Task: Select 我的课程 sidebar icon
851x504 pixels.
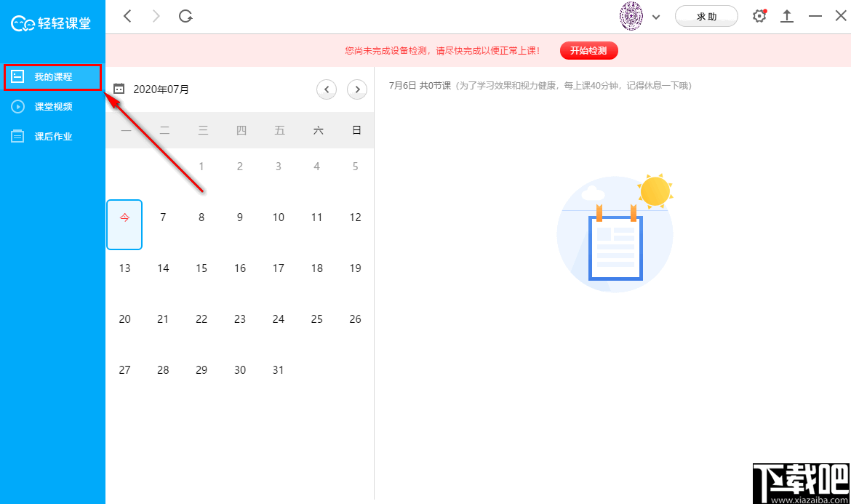Action: coord(16,76)
